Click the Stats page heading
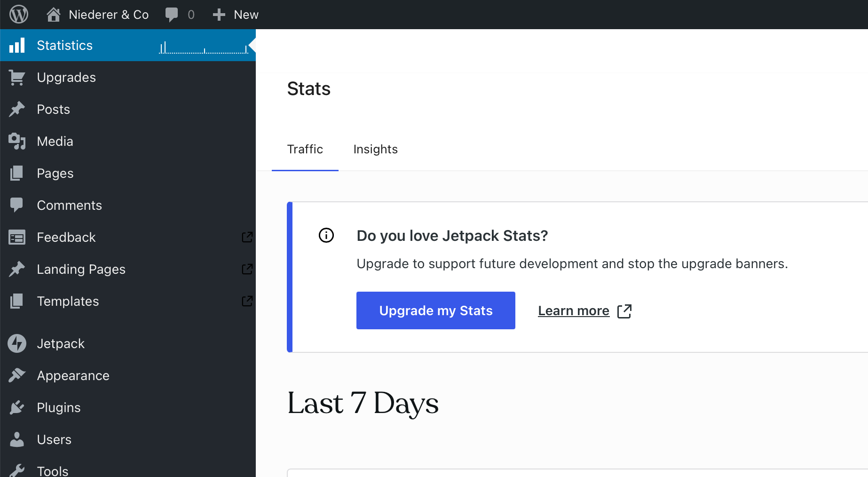This screenshot has height=477, width=868. 309,88
